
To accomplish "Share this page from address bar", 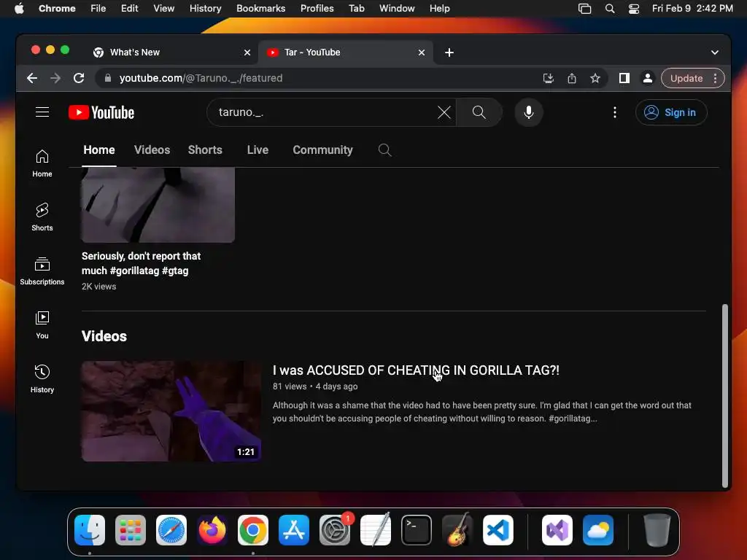I will click(572, 78).
